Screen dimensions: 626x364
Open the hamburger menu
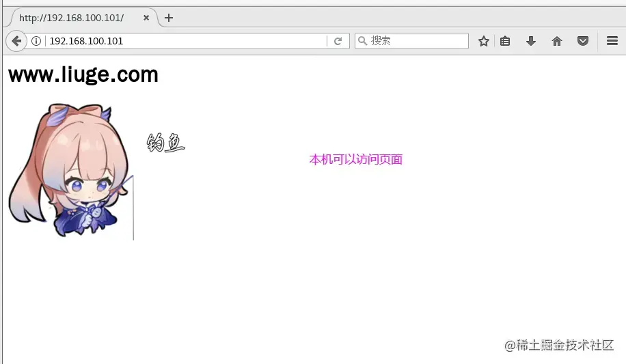tap(612, 41)
